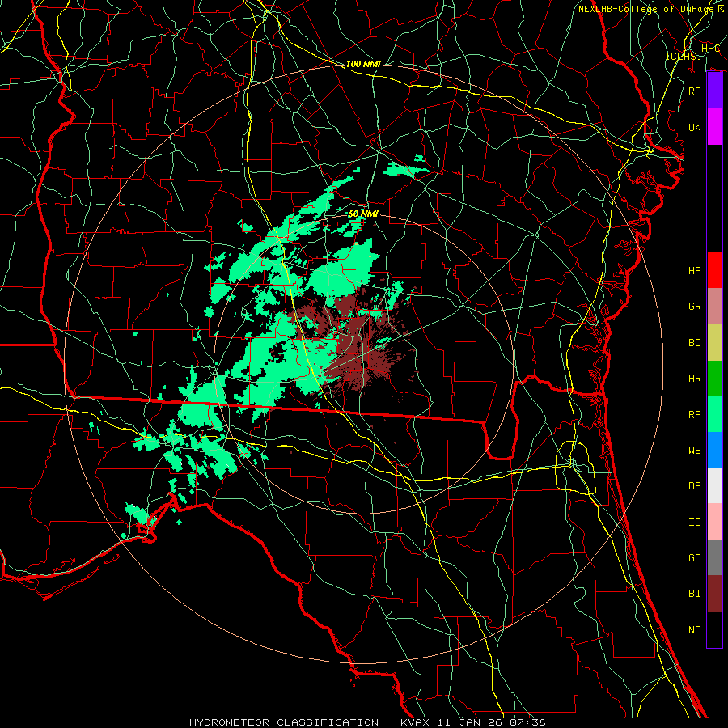Viewport: 728px width, 728px height.
Task: Click the RA light green legend swatch
Action: coord(714,414)
